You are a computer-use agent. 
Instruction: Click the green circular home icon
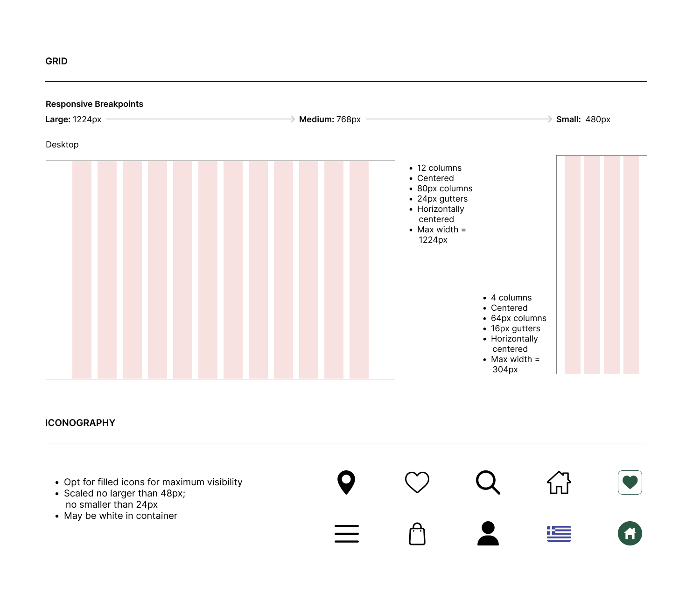630,533
